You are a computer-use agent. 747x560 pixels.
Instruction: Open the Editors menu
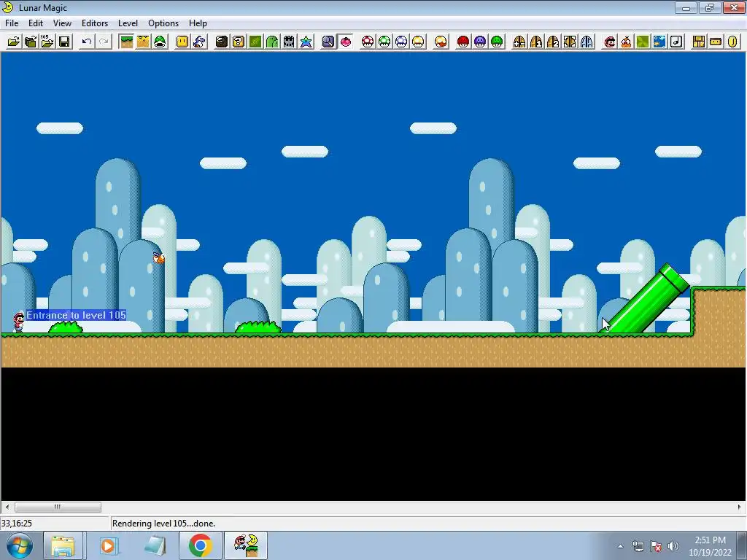[x=95, y=23]
